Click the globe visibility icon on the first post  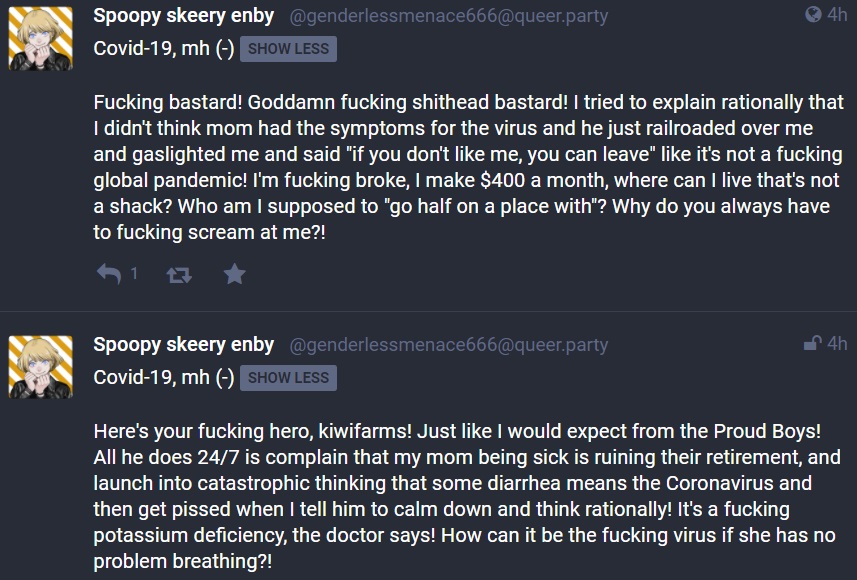point(813,14)
